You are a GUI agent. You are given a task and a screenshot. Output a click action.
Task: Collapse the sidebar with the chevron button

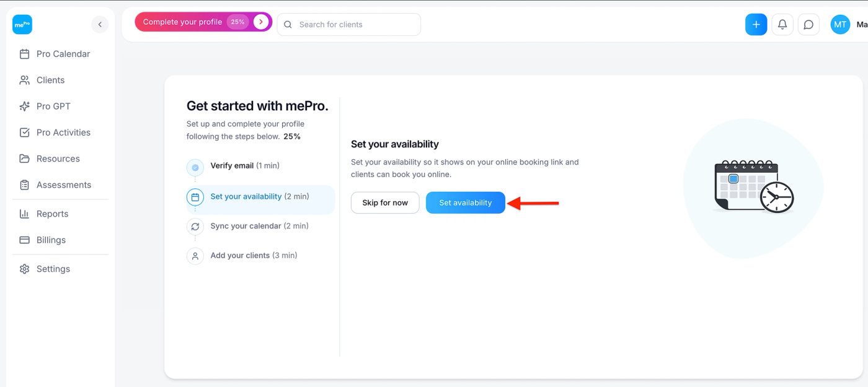[100, 24]
